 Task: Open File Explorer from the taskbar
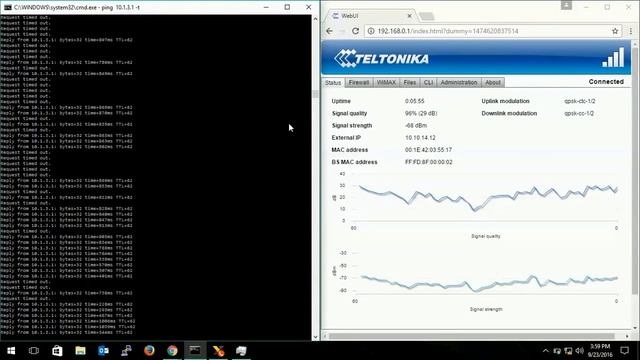pos(80,351)
